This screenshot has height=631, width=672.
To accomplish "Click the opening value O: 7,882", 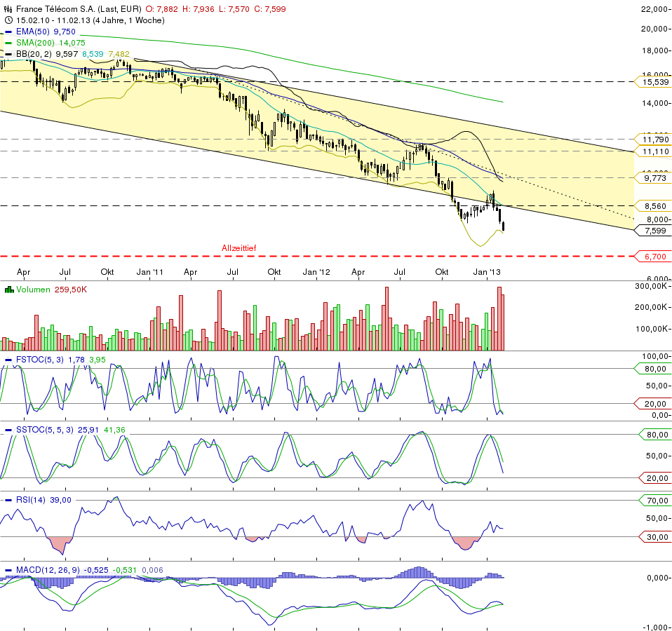I will tap(161, 8).
